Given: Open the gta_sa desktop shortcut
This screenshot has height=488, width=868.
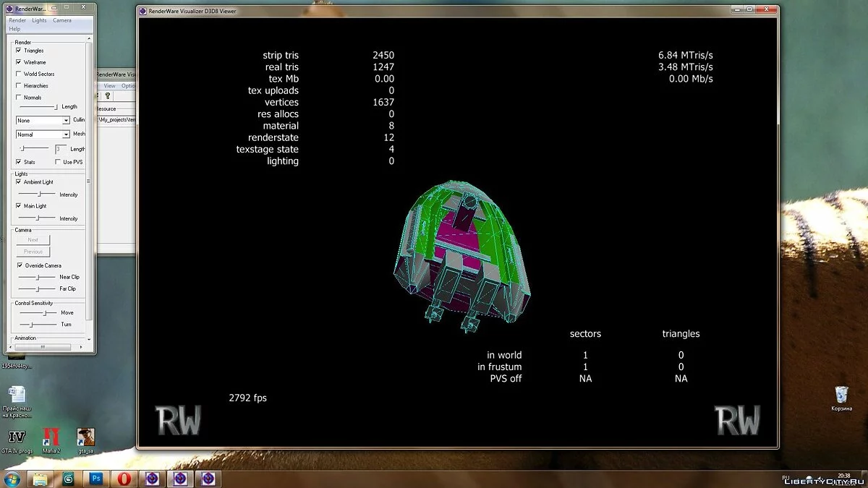Looking at the screenshot, I should [85, 438].
